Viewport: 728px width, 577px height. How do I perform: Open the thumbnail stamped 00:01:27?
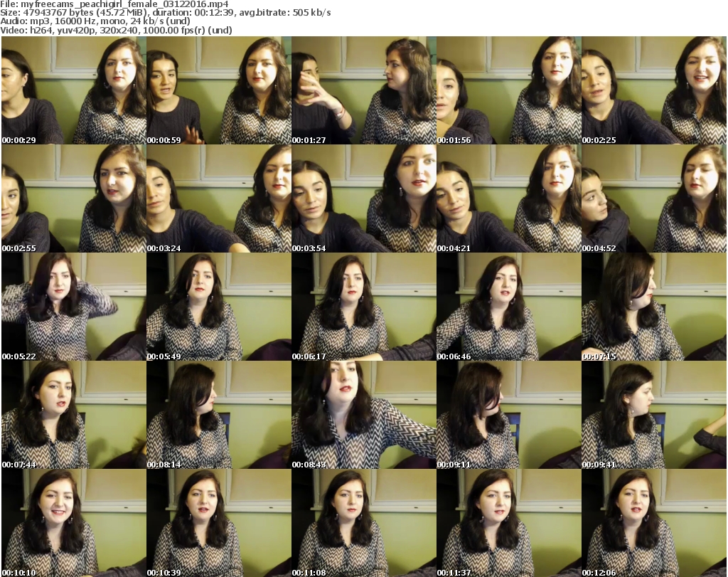tap(364, 90)
